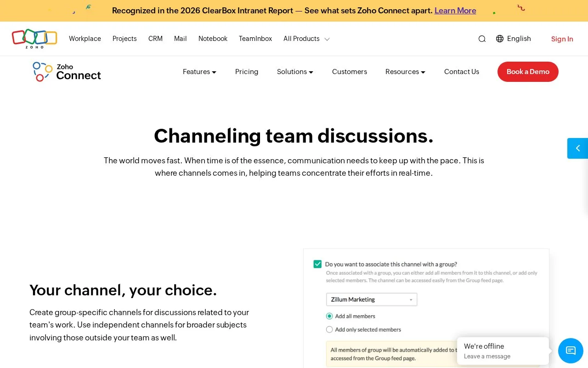Open the Contact Us page

tap(462, 72)
